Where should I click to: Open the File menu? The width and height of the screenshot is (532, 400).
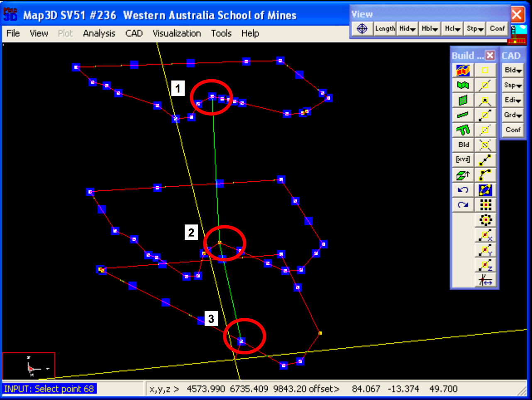13,33
